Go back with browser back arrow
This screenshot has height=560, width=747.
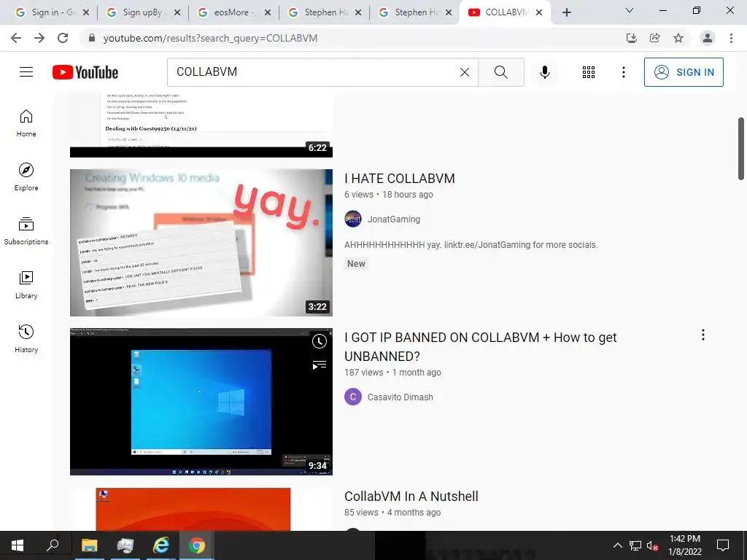(x=16, y=38)
